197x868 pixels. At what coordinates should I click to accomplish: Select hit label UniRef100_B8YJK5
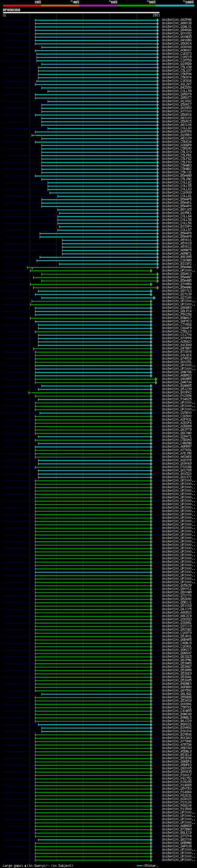[x=177, y=210]
